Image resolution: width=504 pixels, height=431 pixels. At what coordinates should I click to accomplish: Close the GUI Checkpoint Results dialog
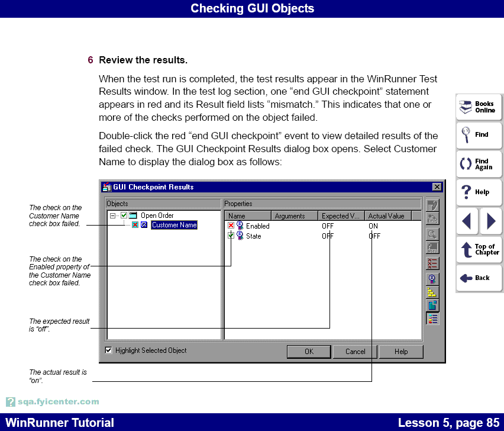[x=437, y=187]
